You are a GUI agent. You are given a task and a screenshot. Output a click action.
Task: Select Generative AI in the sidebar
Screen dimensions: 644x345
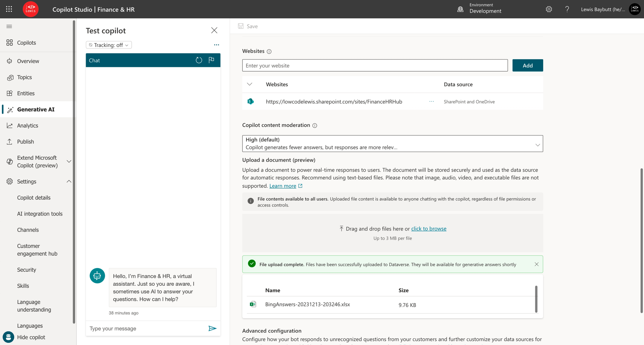[x=37, y=109]
